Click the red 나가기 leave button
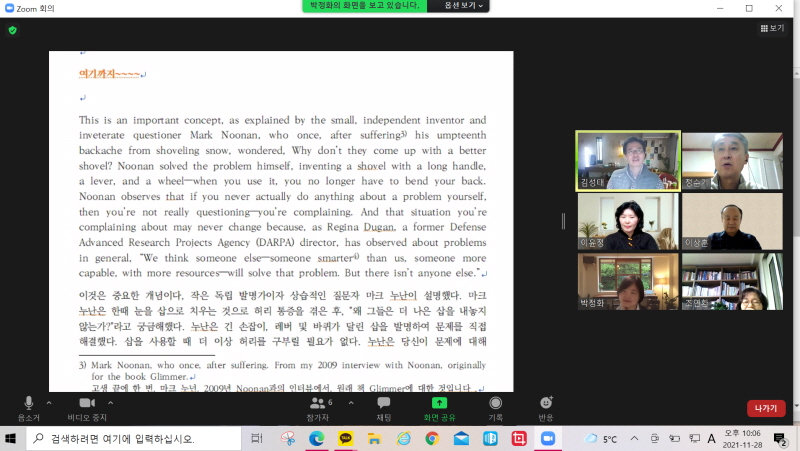Screen dimensions: 800x451 pos(765,408)
